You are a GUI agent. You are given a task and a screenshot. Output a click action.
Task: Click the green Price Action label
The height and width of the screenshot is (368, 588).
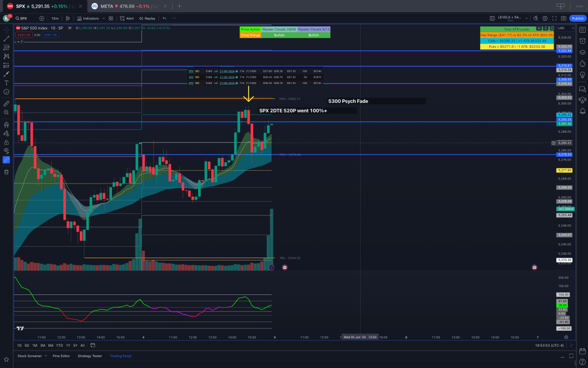pos(250,28)
